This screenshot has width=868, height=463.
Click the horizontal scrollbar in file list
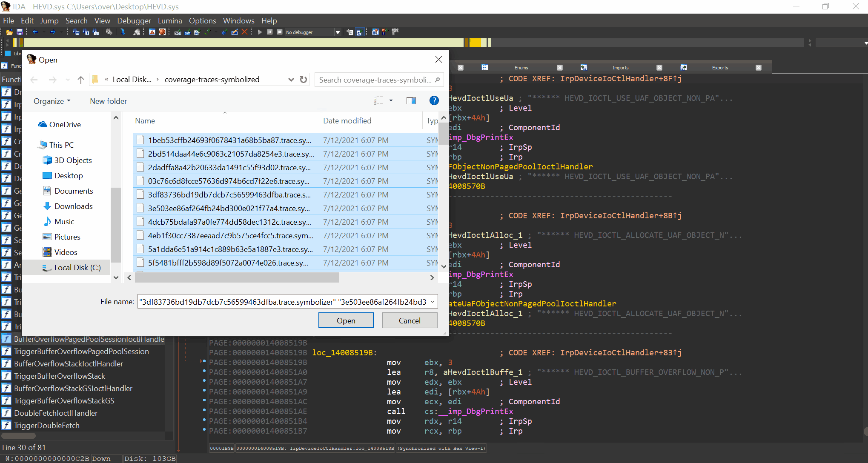tap(237, 277)
